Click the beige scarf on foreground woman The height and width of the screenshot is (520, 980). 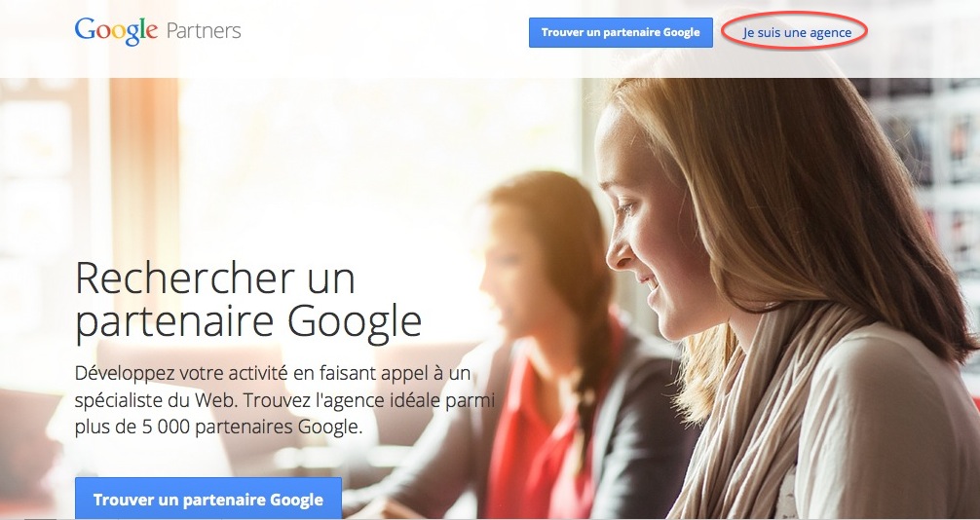click(756, 406)
